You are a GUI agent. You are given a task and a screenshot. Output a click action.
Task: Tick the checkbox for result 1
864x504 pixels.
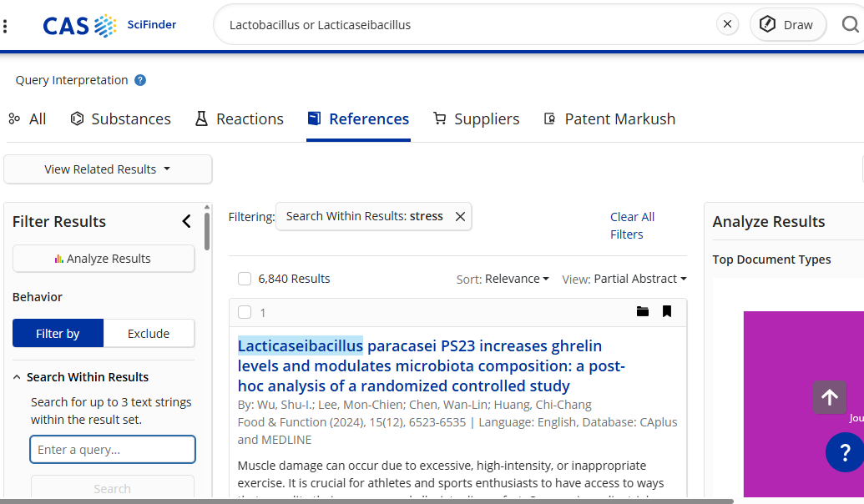pos(245,312)
